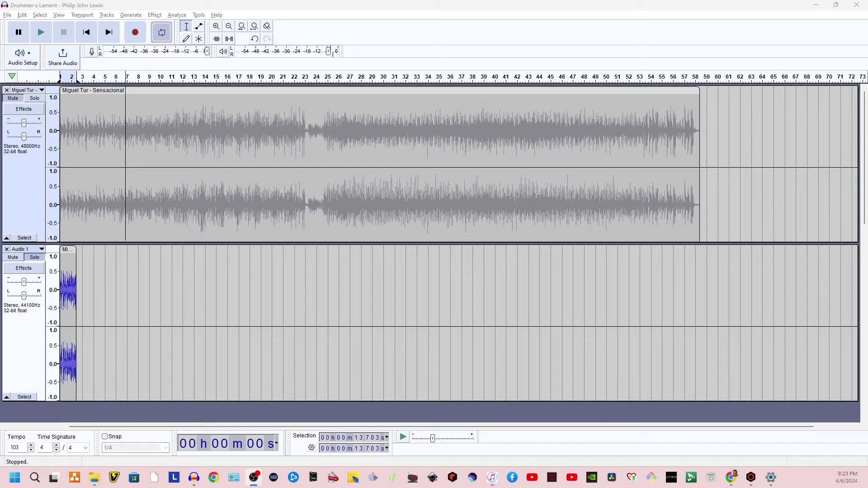
Task: Click Fit Project to Width
Action: pos(255,26)
